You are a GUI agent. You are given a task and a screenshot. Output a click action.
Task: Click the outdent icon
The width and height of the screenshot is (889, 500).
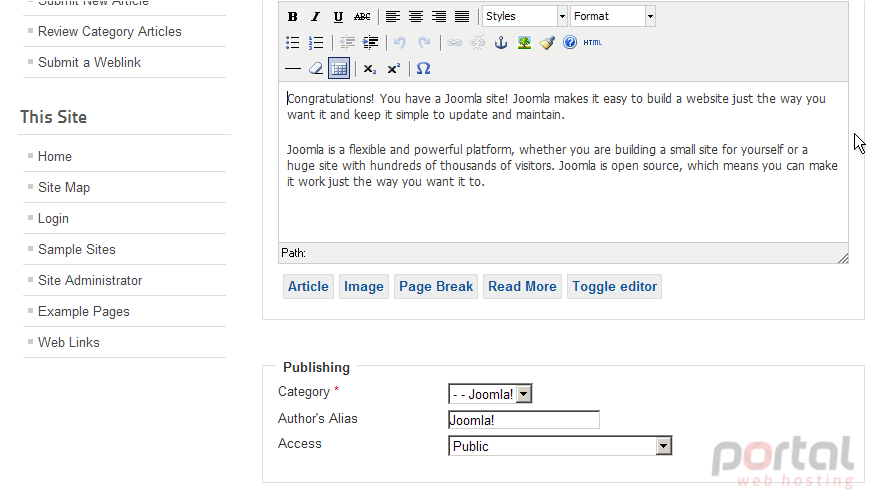(x=347, y=43)
